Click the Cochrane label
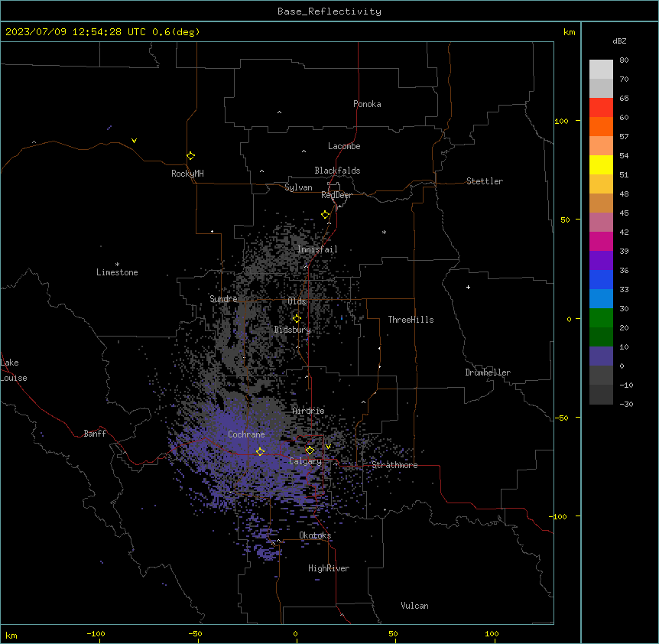659x644 pixels. pyautogui.click(x=246, y=434)
